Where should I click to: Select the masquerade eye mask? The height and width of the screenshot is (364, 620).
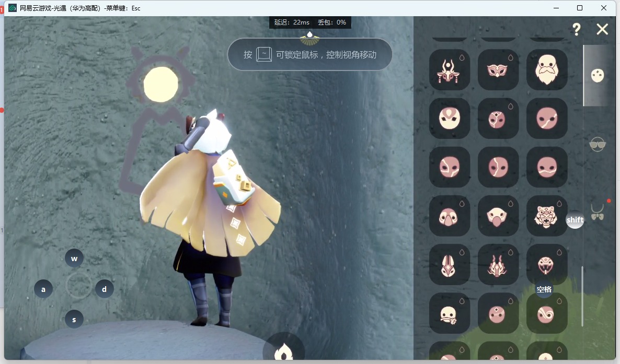point(498,70)
